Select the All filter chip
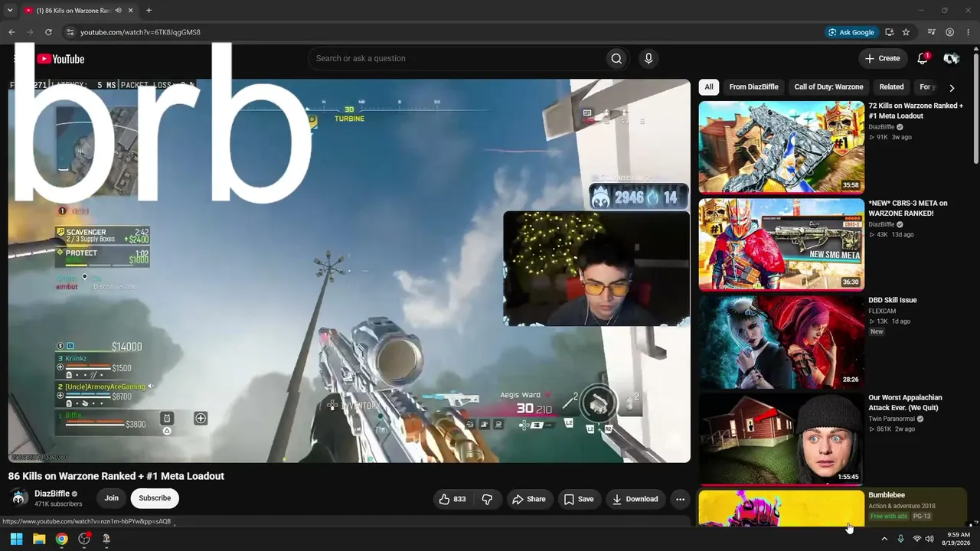 point(709,87)
